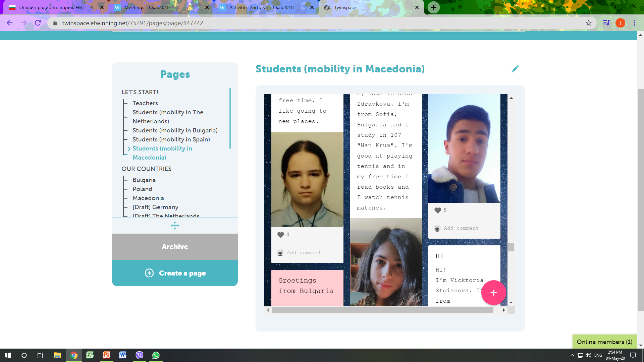The height and width of the screenshot is (362, 644).
Task: Click the move pages crosshair icon
Action: (x=175, y=226)
